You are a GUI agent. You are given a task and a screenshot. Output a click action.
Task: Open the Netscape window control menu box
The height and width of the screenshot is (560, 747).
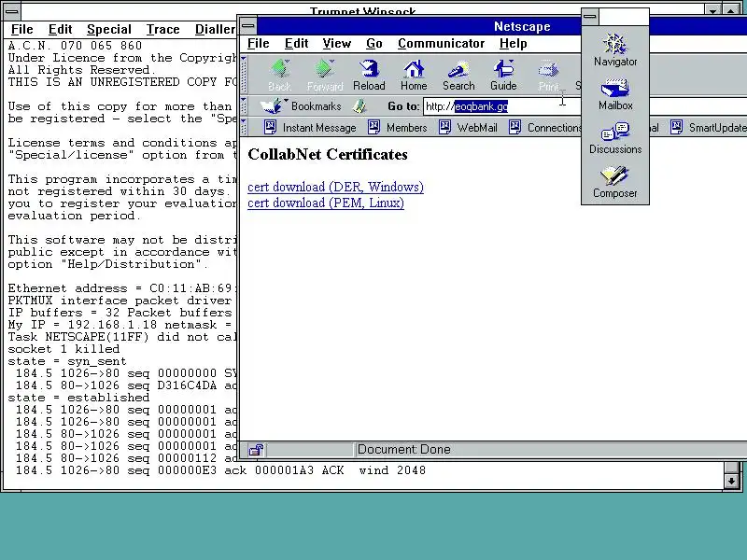(247, 26)
